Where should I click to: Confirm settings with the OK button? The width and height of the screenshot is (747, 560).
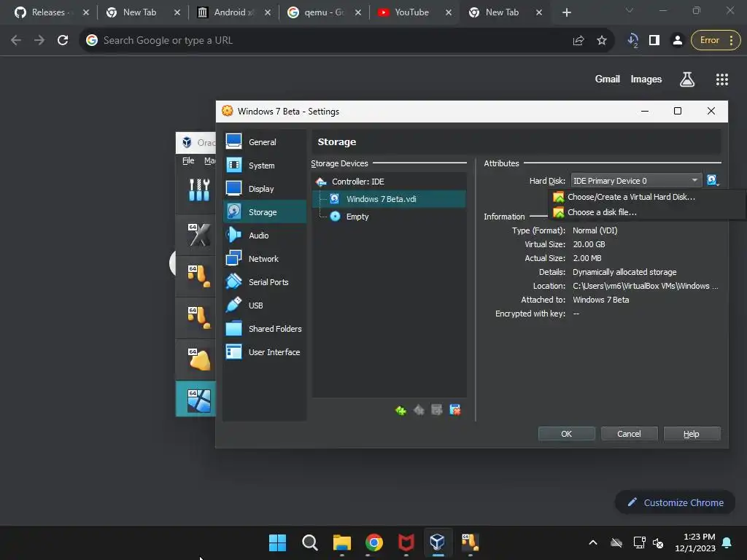coord(566,434)
